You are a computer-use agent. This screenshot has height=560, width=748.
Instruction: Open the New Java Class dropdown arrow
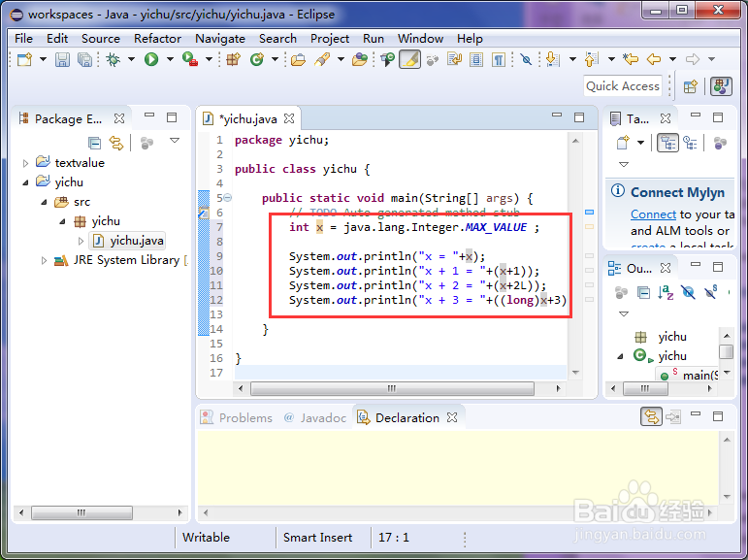click(x=275, y=59)
